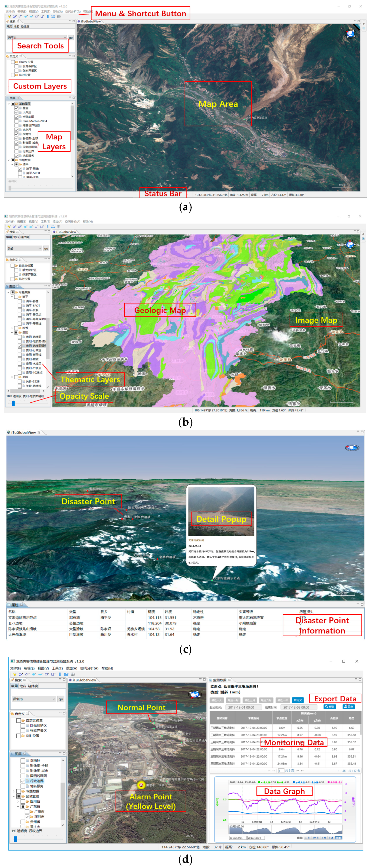Maximize the 监测数据 panel

coord(360,679)
